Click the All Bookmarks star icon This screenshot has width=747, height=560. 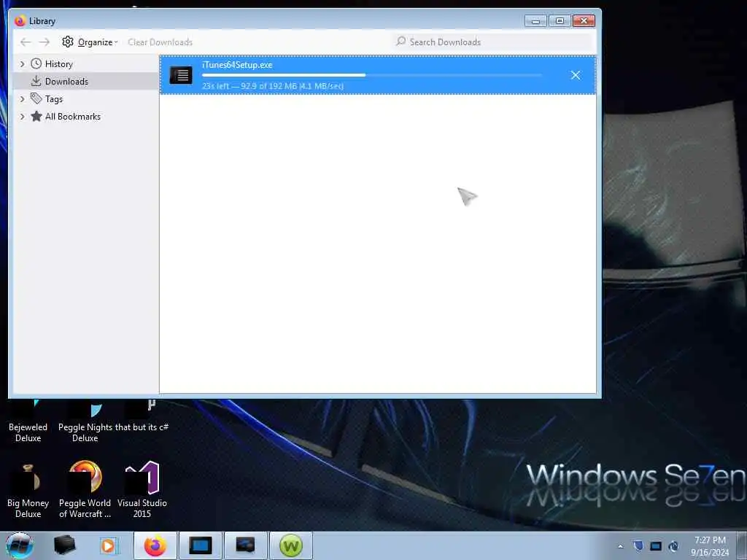(36, 116)
